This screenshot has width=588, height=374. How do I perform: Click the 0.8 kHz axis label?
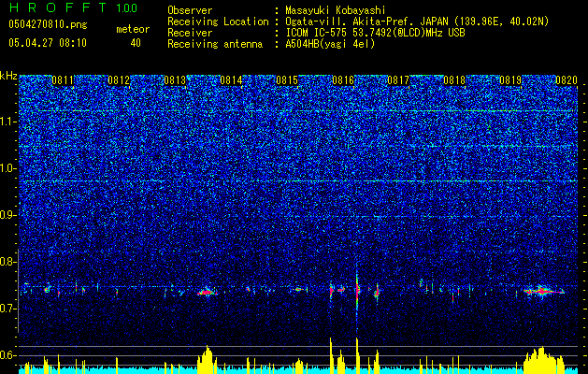[x=8, y=262]
